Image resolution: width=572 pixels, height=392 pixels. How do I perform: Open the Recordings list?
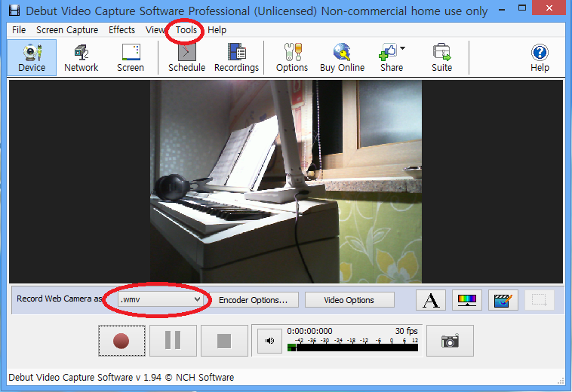point(236,58)
